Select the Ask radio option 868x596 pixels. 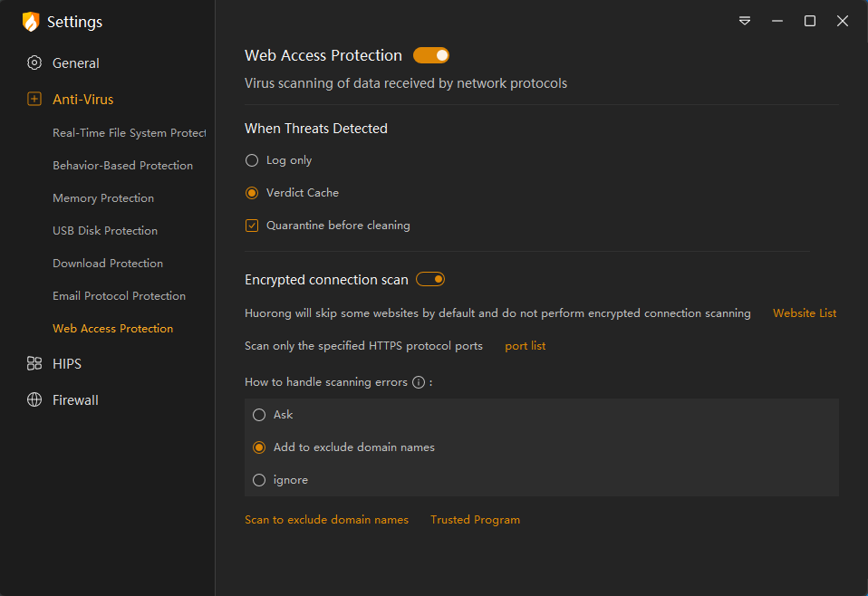coord(259,415)
